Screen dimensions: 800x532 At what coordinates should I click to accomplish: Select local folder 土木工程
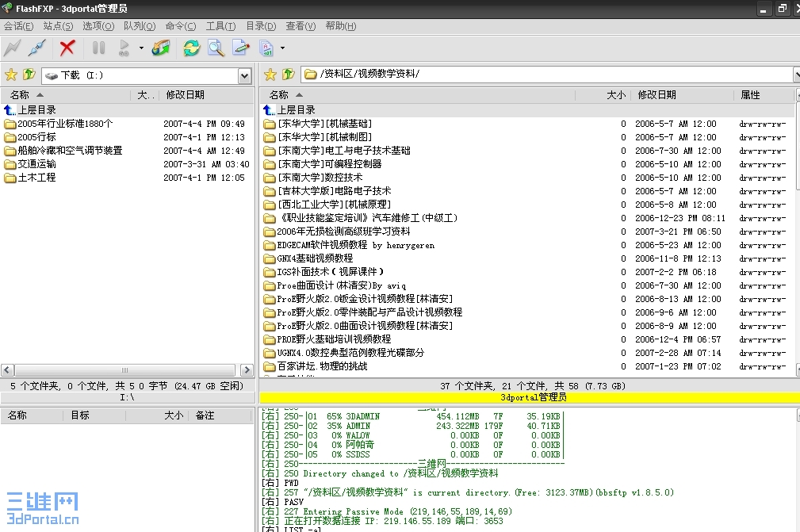point(36,178)
